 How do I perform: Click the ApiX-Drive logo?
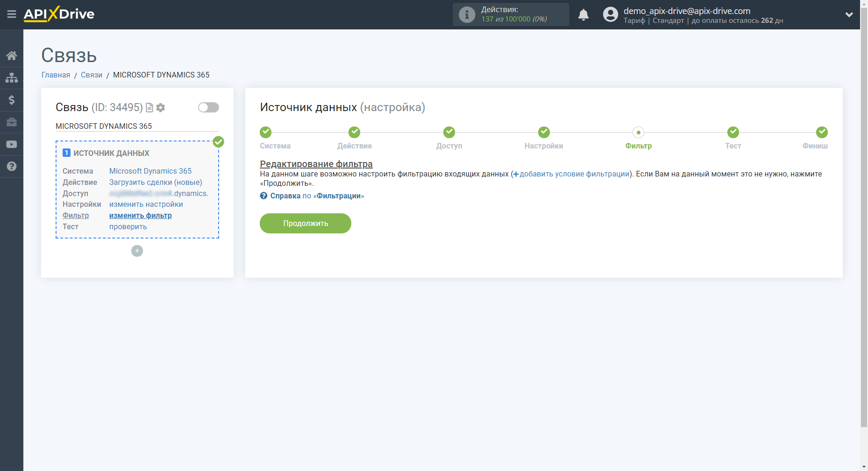coord(59,14)
